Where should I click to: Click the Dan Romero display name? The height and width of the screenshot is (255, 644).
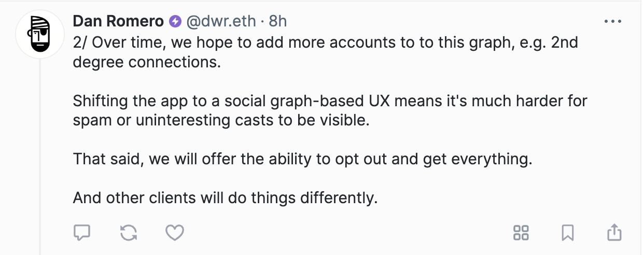click(x=119, y=21)
